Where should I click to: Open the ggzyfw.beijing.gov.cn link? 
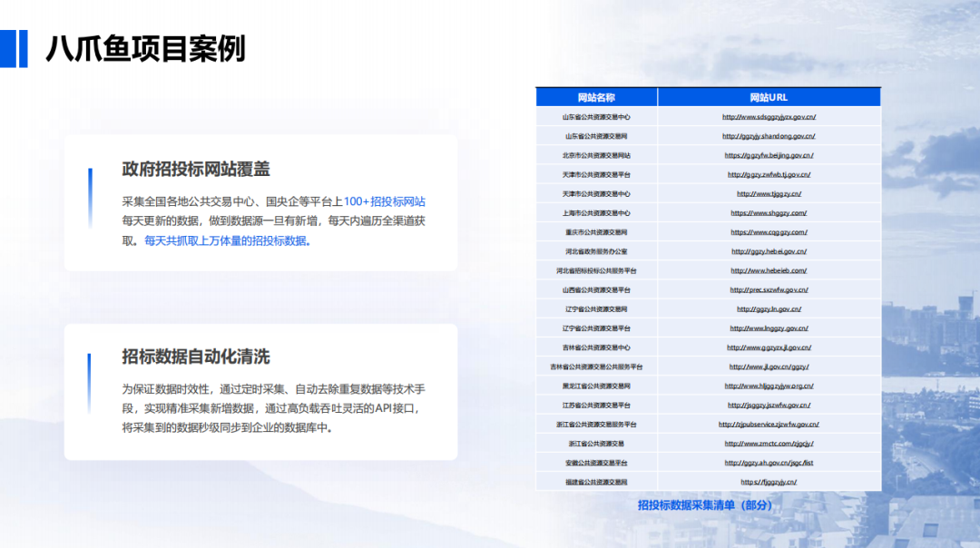tap(769, 155)
